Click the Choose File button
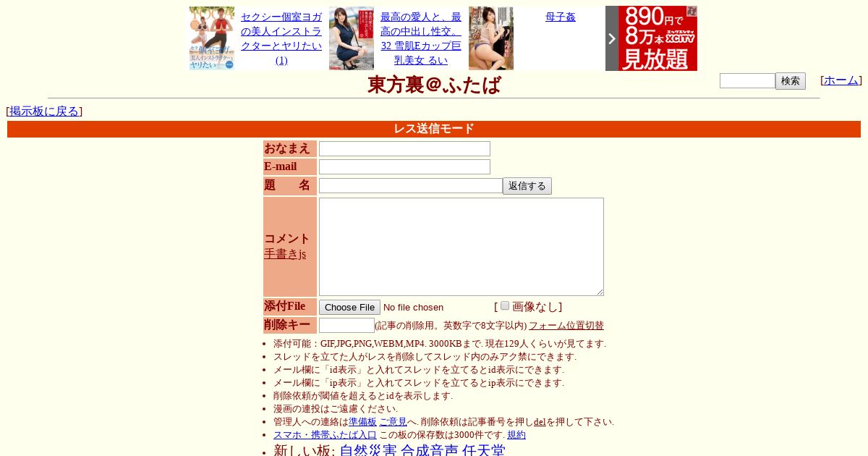The image size is (868, 456). pos(349,308)
